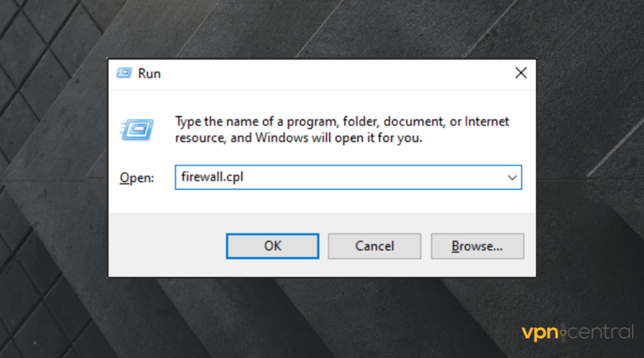The width and height of the screenshot is (644, 358).
Task: Click the gray footer area left of OK
Action: (165, 246)
